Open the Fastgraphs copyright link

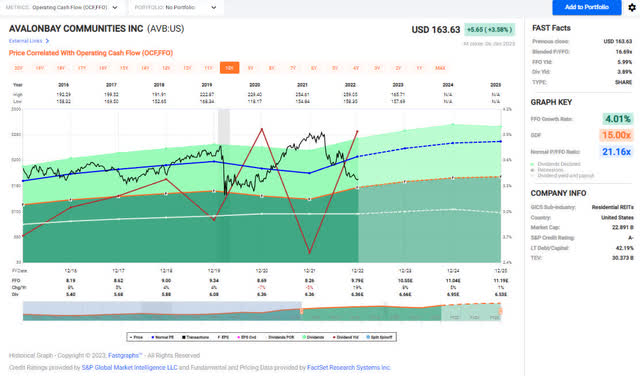coord(125,356)
